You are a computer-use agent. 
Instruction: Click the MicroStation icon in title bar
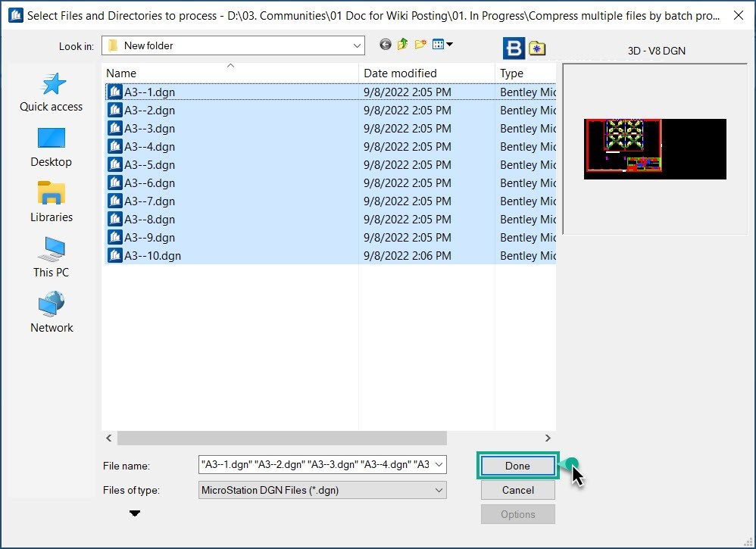coord(16,15)
